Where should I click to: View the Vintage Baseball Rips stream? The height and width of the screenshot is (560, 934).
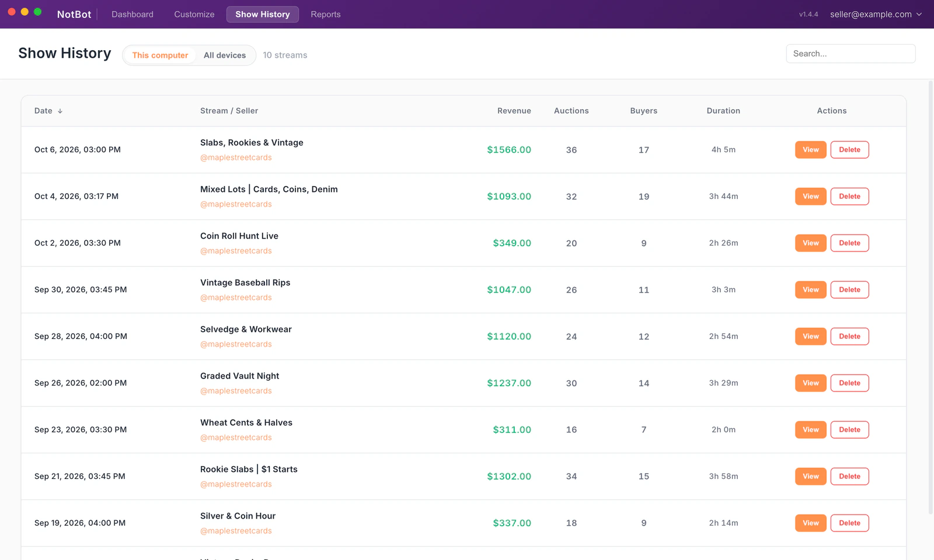coord(811,290)
